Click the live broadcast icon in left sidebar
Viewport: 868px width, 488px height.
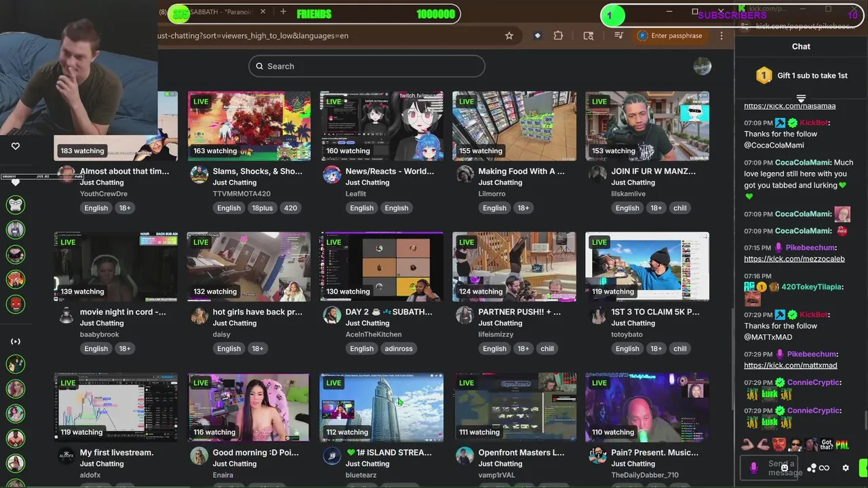[x=16, y=342]
